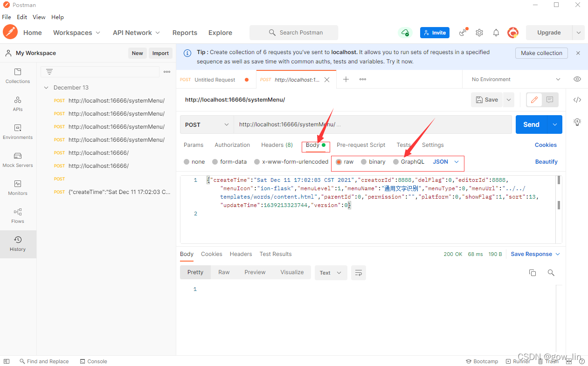Open Environments in the sidebar

[x=18, y=132]
